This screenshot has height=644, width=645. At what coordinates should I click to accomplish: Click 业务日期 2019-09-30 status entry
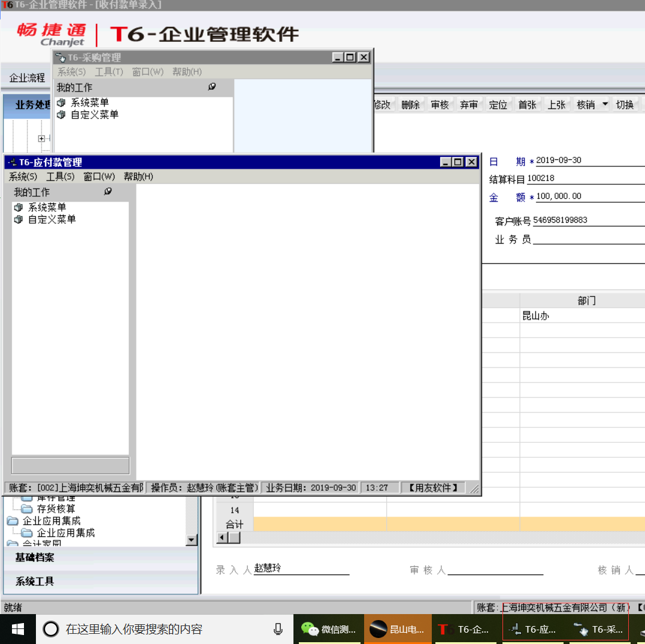tap(311, 488)
